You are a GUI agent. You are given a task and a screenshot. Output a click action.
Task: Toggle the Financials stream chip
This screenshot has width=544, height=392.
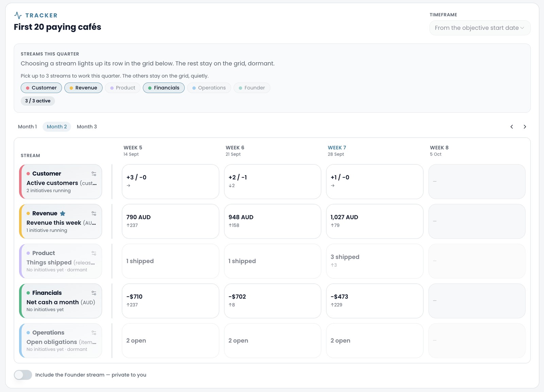[x=164, y=88]
